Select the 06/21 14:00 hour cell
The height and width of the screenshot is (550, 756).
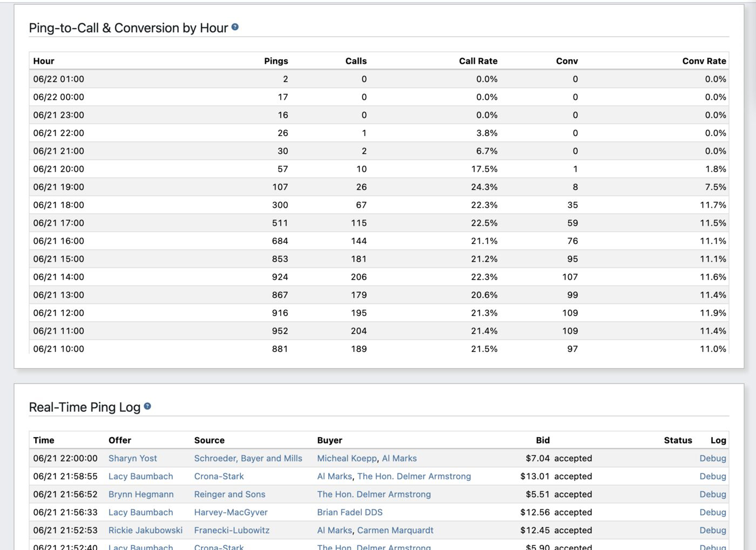(x=59, y=277)
